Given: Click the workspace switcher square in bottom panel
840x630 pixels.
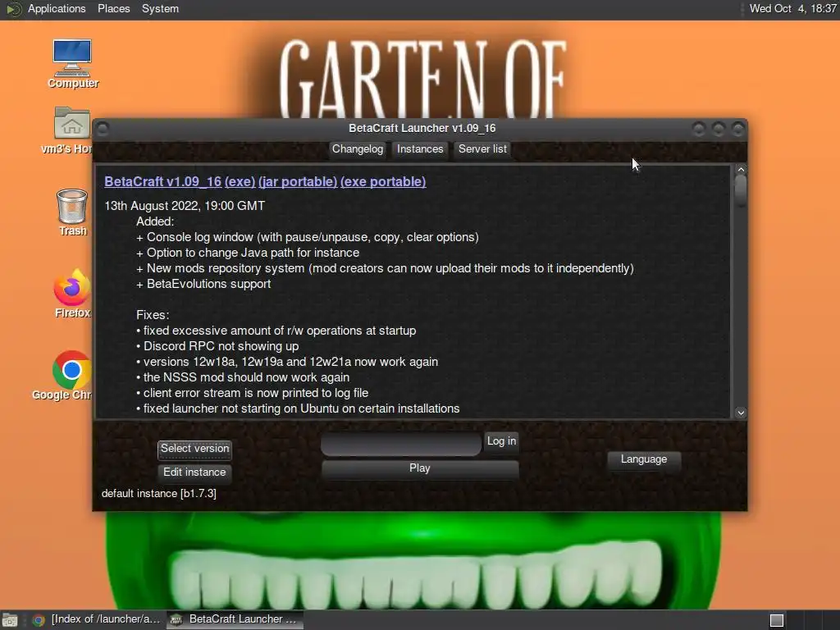Looking at the screenshot, I should pos(776,620).
